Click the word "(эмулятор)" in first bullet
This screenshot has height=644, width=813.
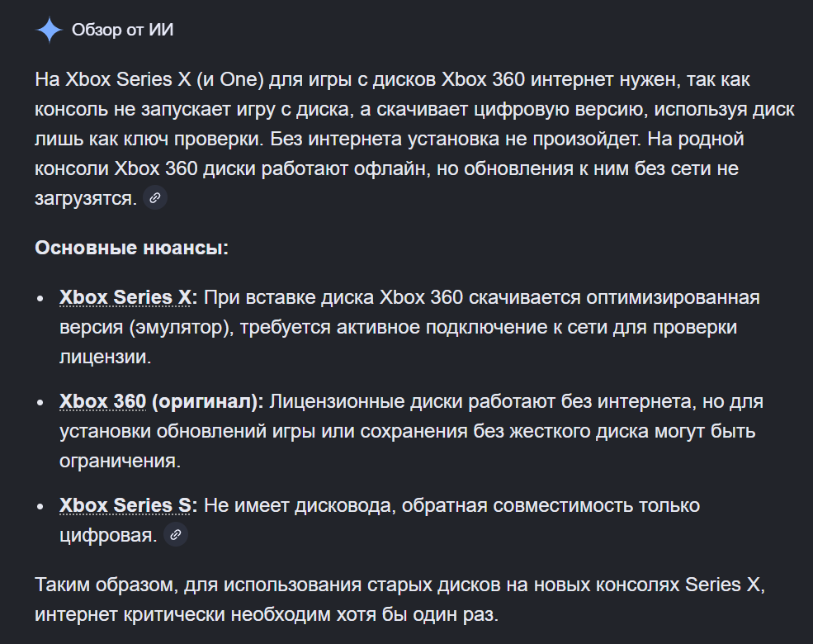(x=177, y=328)
